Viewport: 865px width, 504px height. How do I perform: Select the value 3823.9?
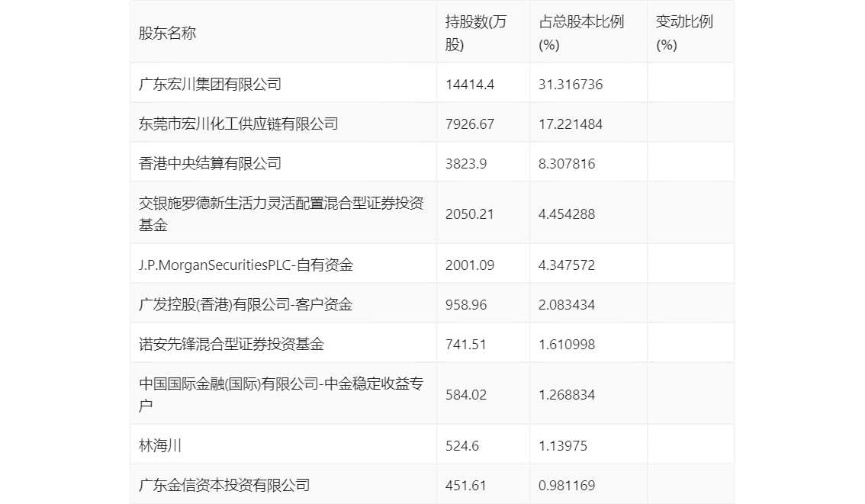[x=465, y=164]
